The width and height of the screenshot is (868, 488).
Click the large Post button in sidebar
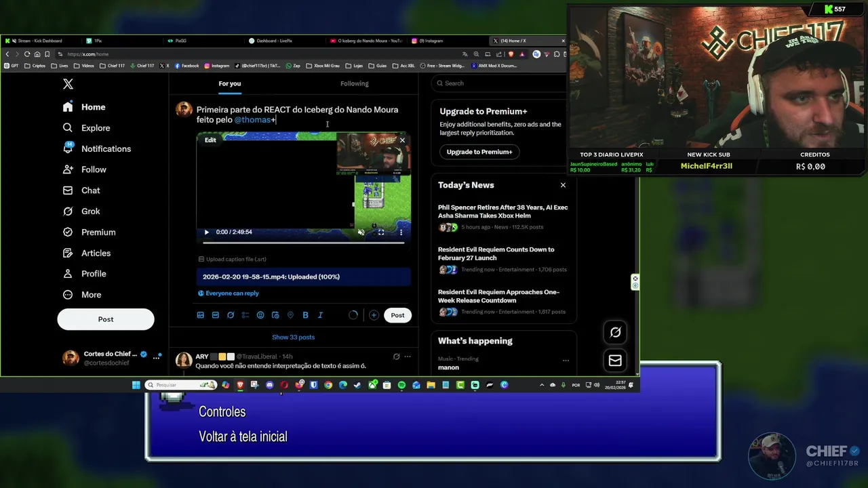[106, 319]
